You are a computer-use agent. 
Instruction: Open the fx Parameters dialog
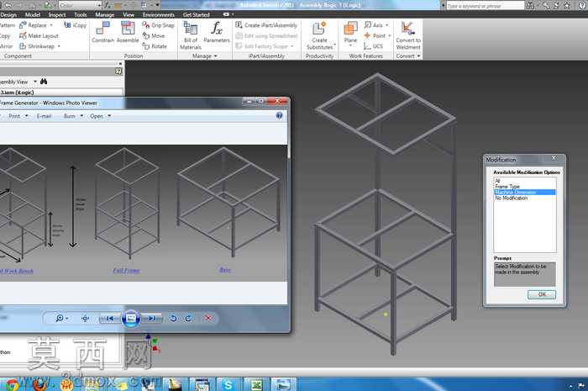pos(217,31)
